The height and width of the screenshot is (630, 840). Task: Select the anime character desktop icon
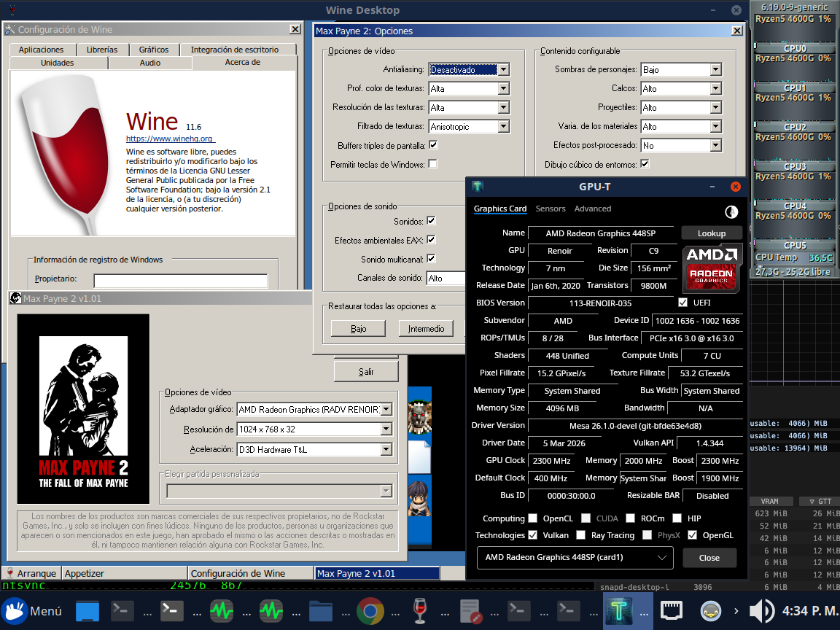click(x=419, y=498)
